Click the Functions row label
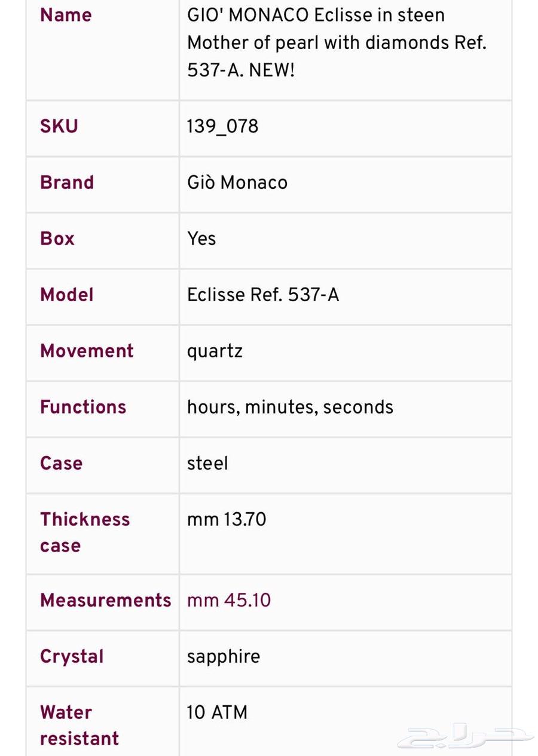Viewport: 538px width, 756px height. coord(83,407)
